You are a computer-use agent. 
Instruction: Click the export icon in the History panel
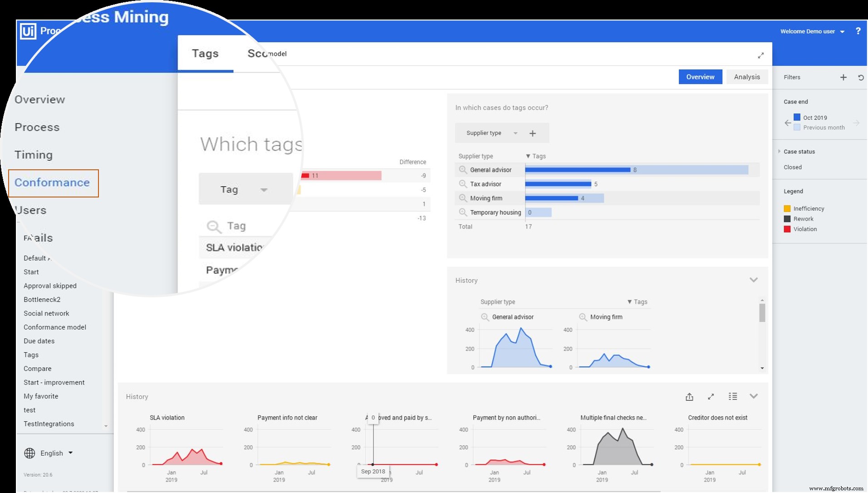689,396
